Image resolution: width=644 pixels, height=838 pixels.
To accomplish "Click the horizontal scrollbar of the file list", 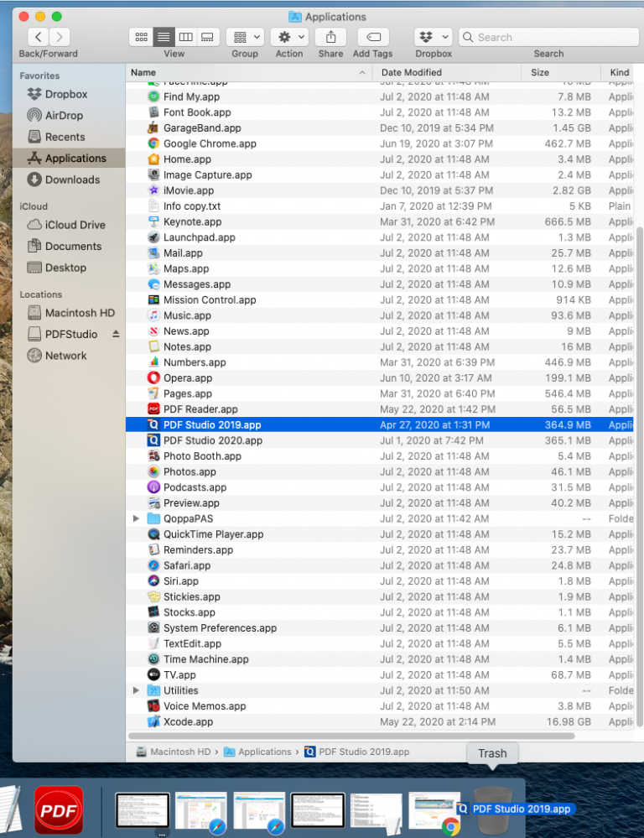I will [351, 736].
